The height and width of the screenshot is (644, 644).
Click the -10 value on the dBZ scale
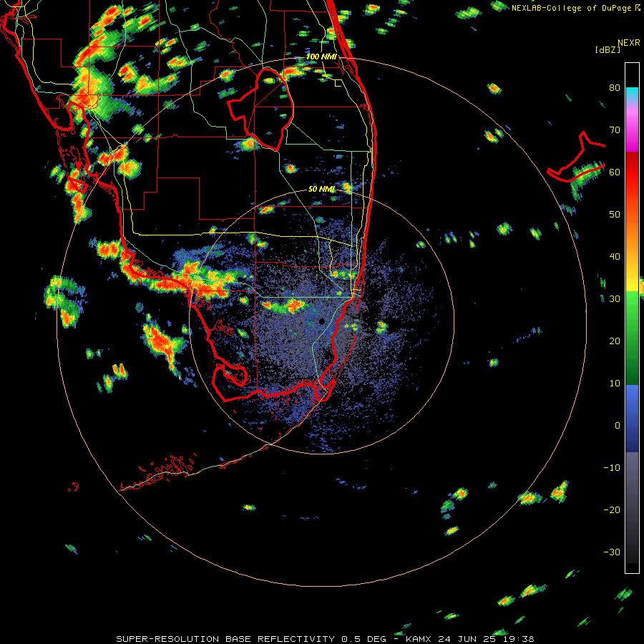[612, 468]
